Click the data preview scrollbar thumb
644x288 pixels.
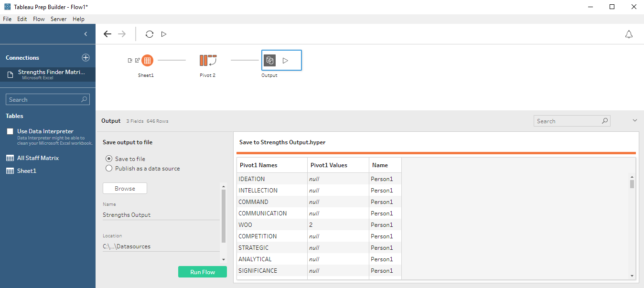click(x=632, y=184)
